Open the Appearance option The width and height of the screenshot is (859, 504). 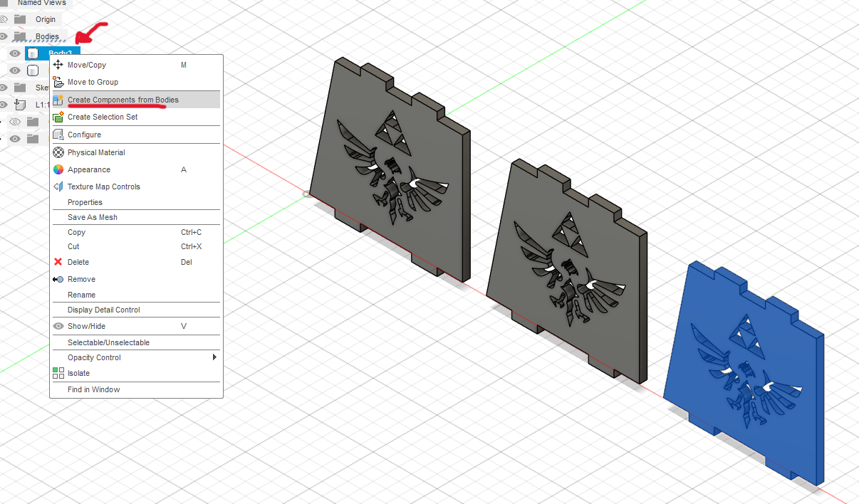click(136, 169)
